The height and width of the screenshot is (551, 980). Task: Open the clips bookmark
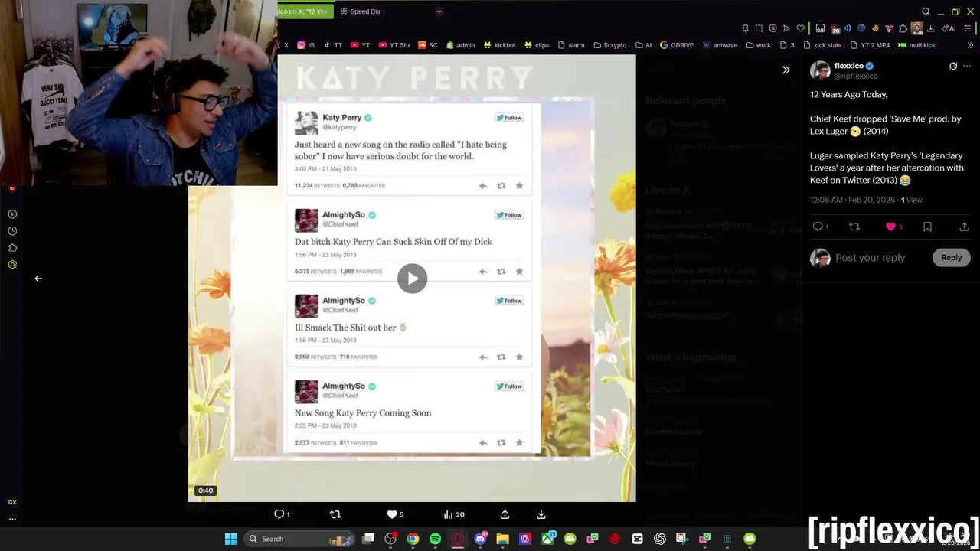pos(537,45)
